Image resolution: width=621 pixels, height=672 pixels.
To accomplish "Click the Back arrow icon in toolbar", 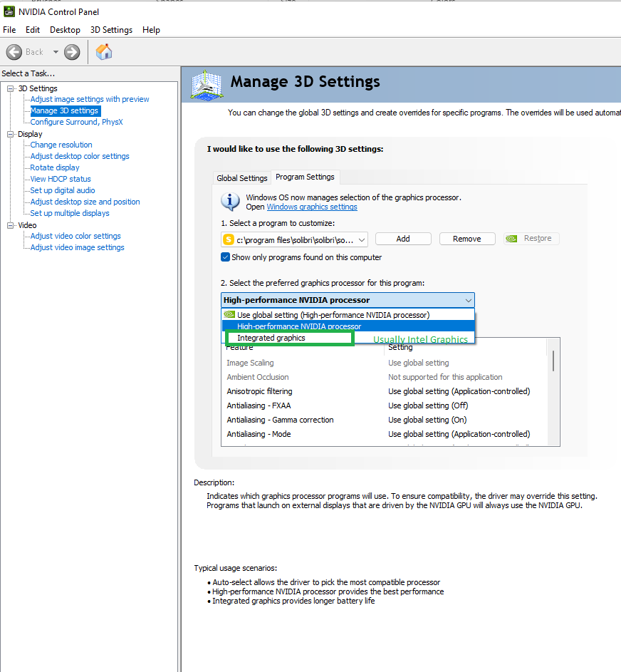I will click(14, 52).
